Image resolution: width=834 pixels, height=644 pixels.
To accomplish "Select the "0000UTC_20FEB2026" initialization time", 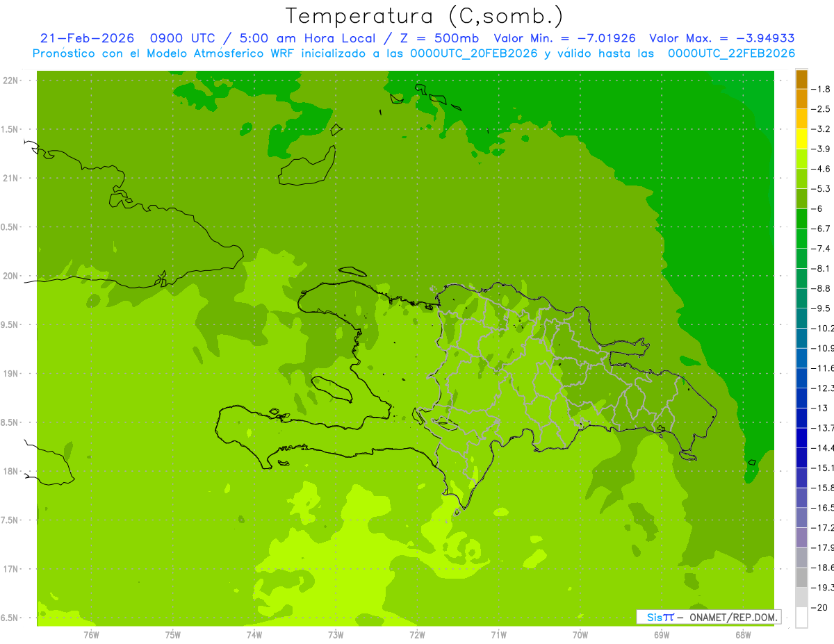I will tap(474, 53).
